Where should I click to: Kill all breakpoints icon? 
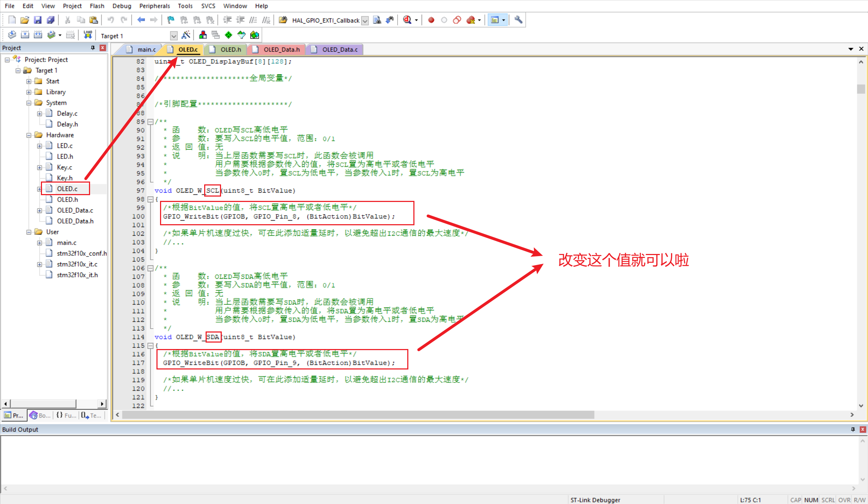pyautogui.click(x=471, y=20)
